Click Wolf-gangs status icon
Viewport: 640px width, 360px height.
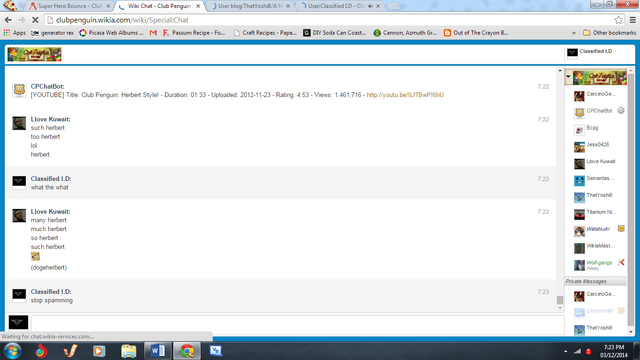coord(621,262)
